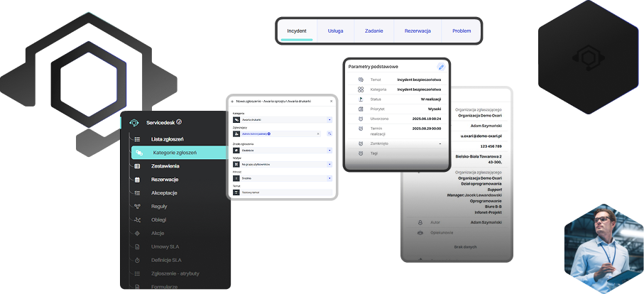The image size is (644, 294).
Task: Click the compass icon beside Servicedesk title
Action: 179,122
